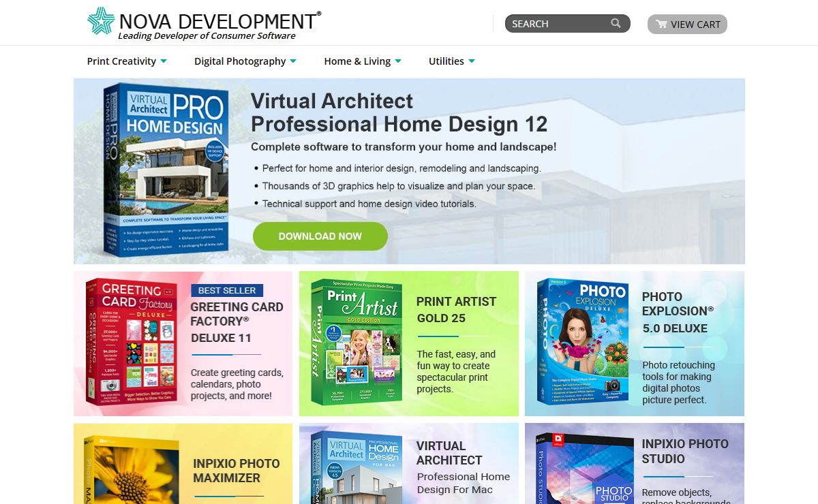Image resolution: width=818 pixels, height=504 pixels.
Task: Click the Best Seller badge
Action: pos(227,290)
